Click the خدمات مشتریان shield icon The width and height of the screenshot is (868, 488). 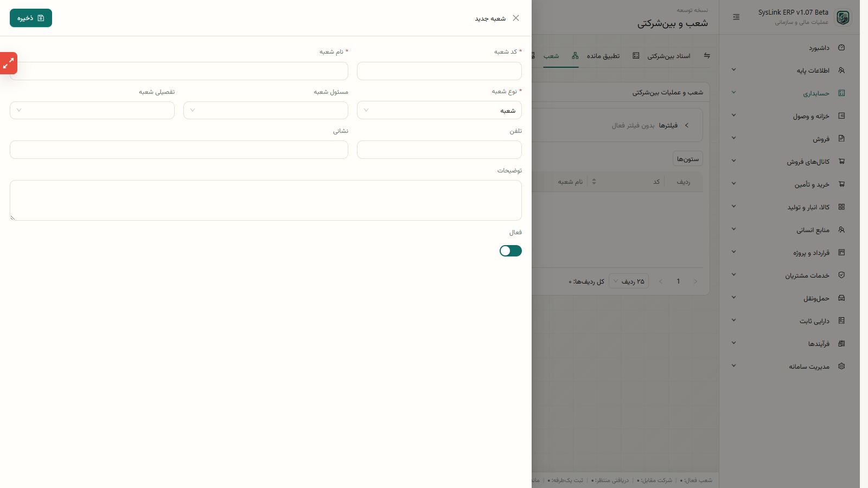pos(841,275)
